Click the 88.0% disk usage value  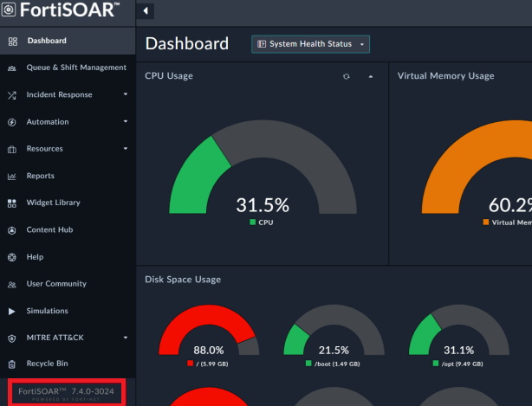(x=209, y=350)
